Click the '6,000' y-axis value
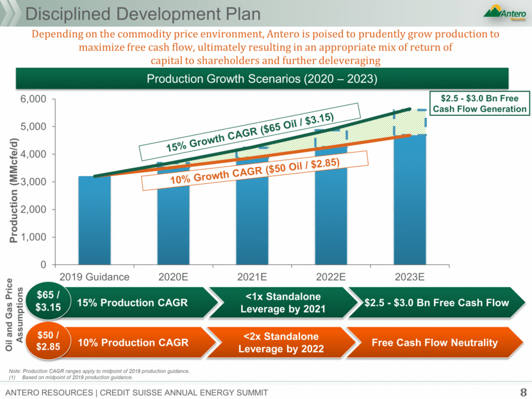Image resolution: width=532 pixels, height=399 pixels. (33, 99)
